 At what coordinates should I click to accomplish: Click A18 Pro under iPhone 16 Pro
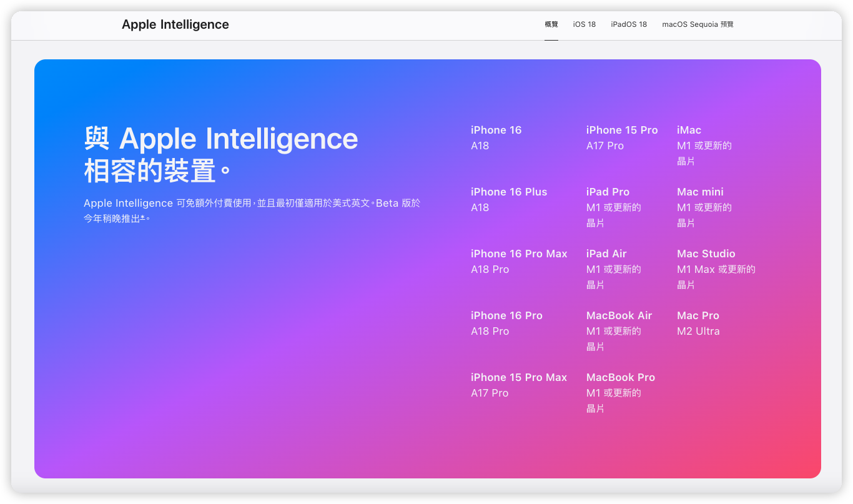click(490, 331)
